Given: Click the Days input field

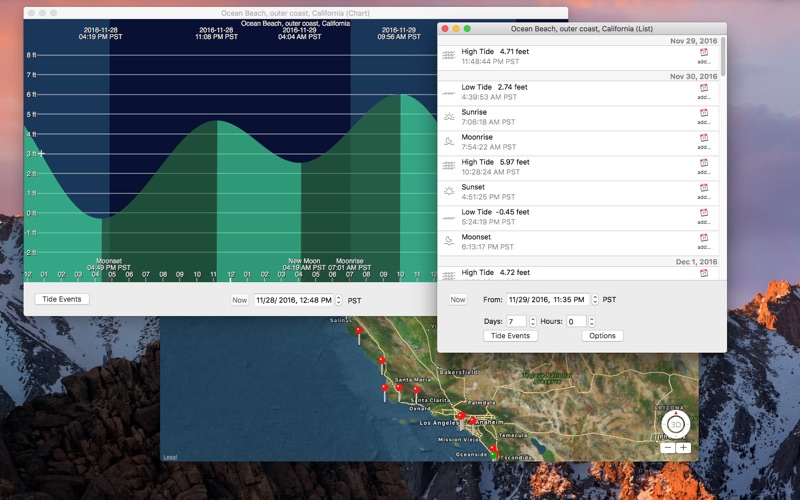Looking at the screenshot, I should click(x=516, y=321).
